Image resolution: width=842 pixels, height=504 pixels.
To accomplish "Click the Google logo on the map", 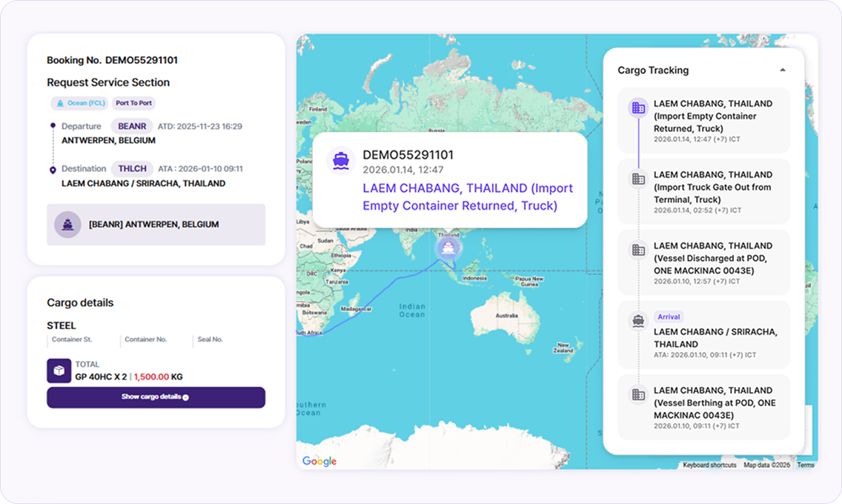I will click(319, 461).
